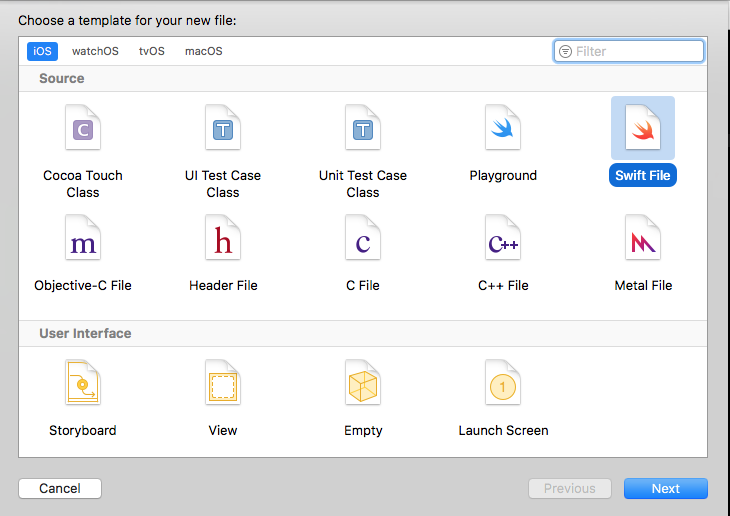Choose the UI Test Case Class icon

click(223, 129)
